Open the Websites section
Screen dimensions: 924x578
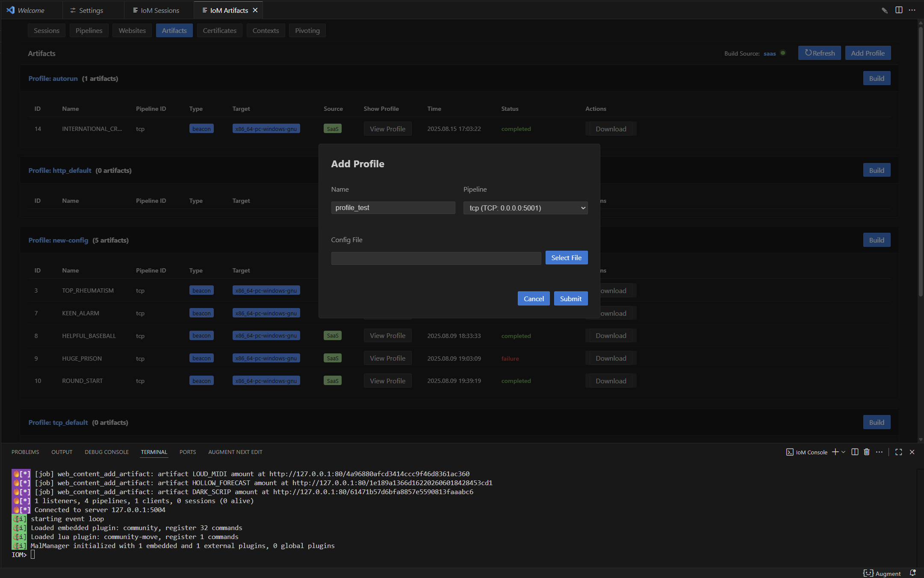(x=132, y=30)
